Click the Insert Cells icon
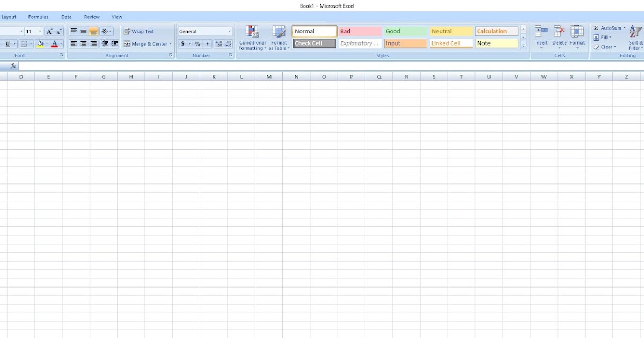The width and height of the screenshot is (644, 338). [x=541, y=34]
